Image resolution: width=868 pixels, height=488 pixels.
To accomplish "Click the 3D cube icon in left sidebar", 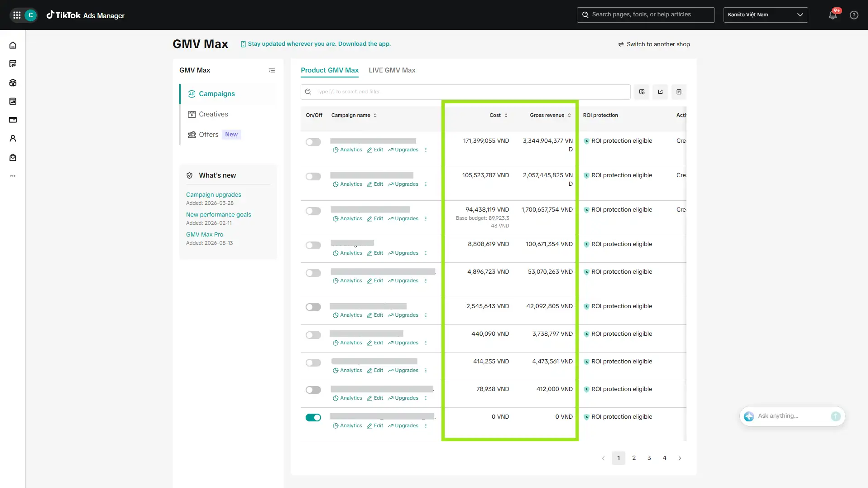I will [x=13, y=83].
